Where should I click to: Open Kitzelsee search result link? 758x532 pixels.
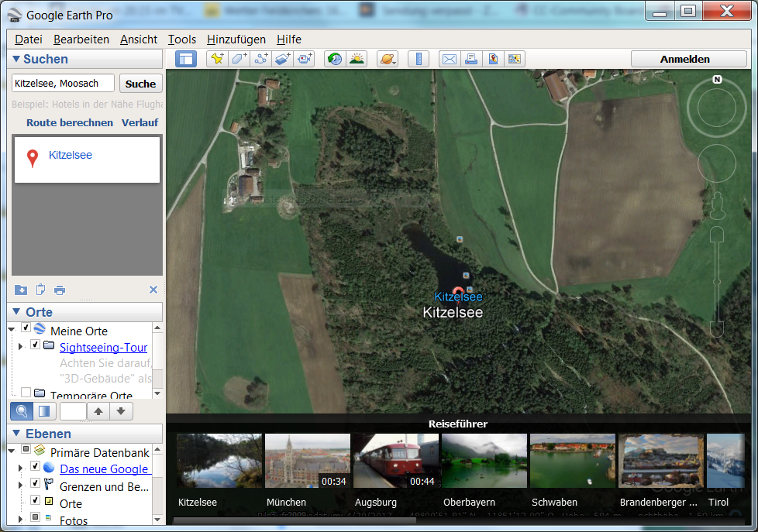coord(70,155)
